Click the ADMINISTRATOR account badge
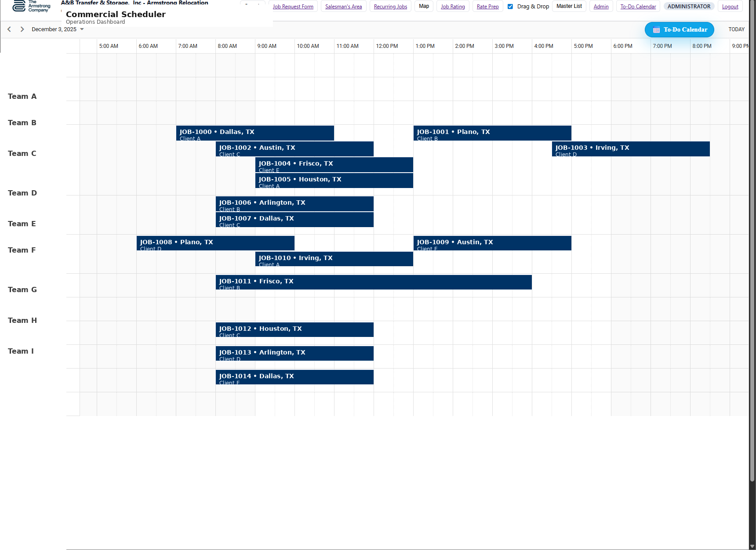 (689, 6)
